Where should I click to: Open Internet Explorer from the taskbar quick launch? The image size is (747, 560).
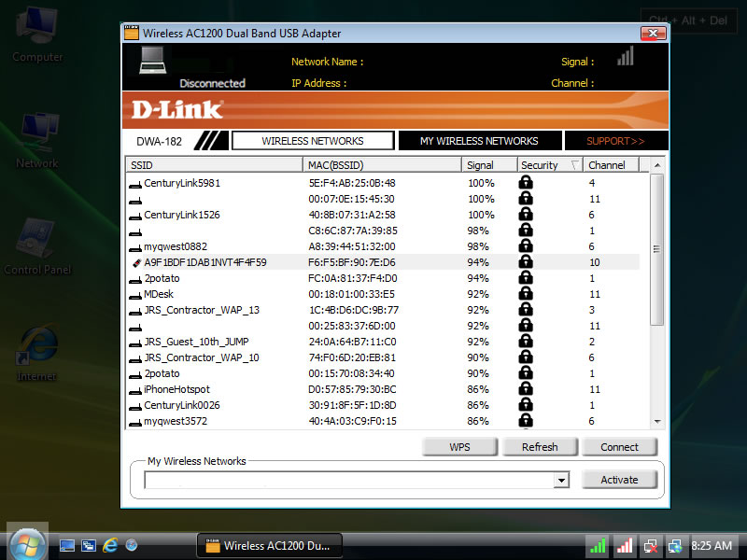[110, 545]
